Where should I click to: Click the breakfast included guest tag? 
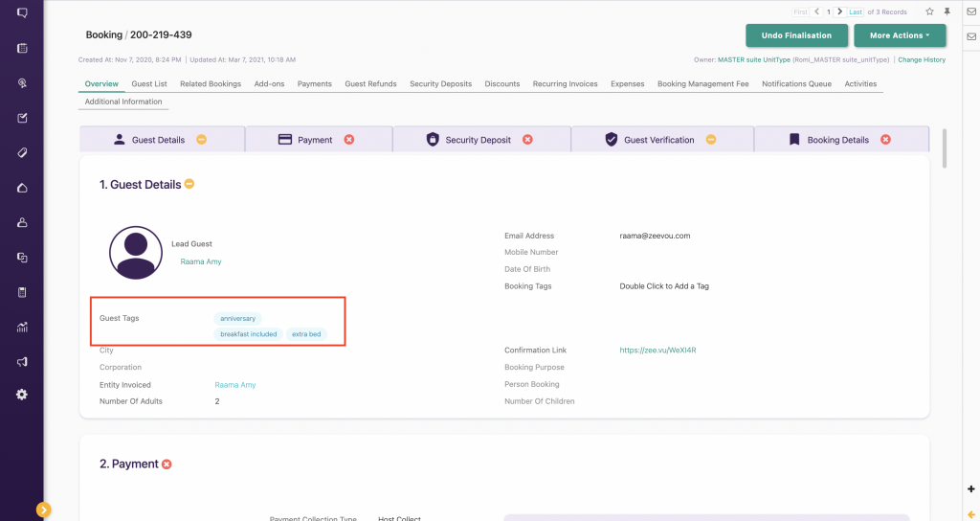pos(248,334)
